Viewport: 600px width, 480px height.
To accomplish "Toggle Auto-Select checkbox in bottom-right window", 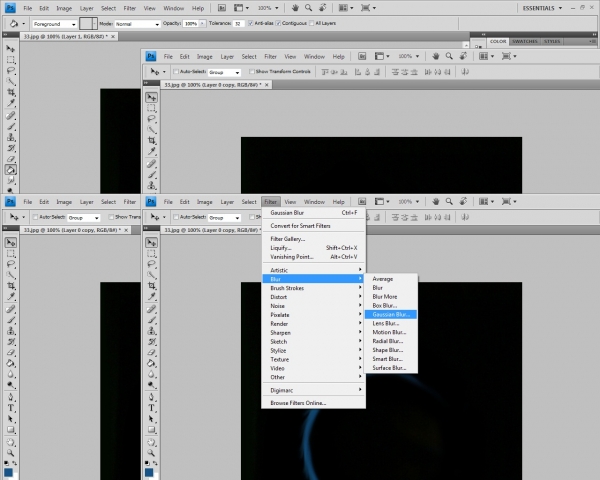I will pos(176,217).
